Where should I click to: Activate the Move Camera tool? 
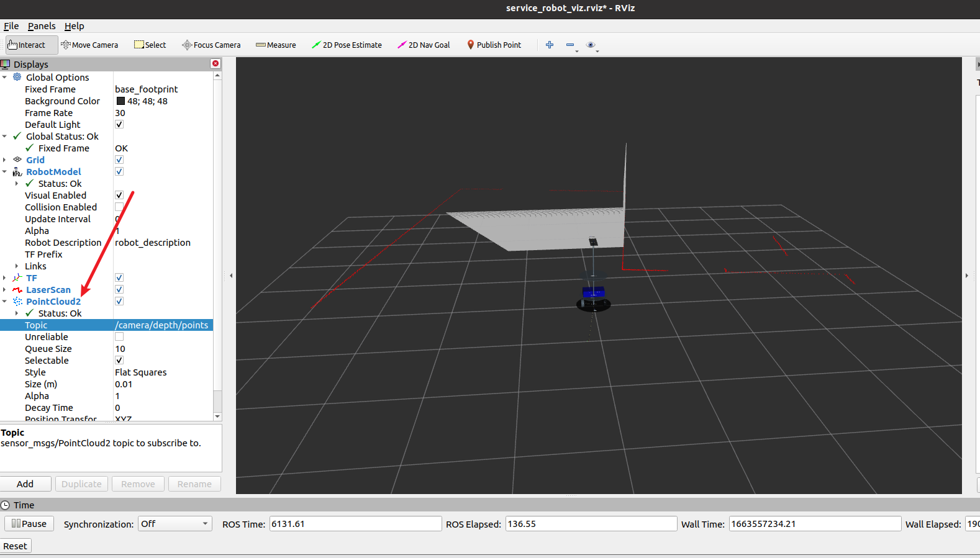point(89,45)
